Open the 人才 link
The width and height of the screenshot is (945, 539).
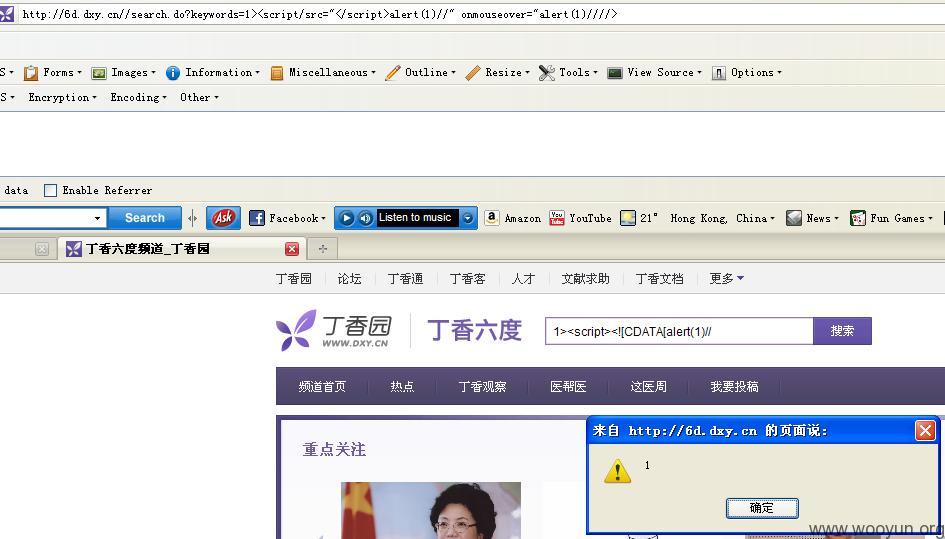coord(523,279)
